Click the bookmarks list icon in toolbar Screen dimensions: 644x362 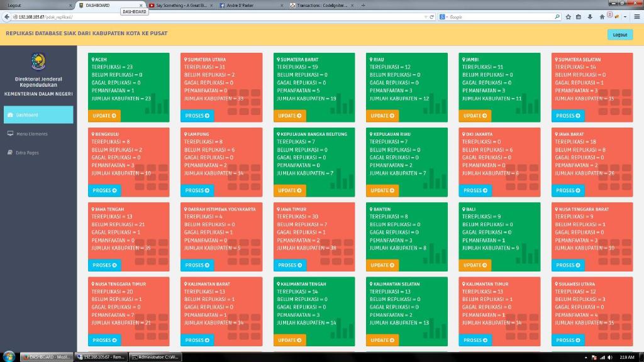coord(579,17)
